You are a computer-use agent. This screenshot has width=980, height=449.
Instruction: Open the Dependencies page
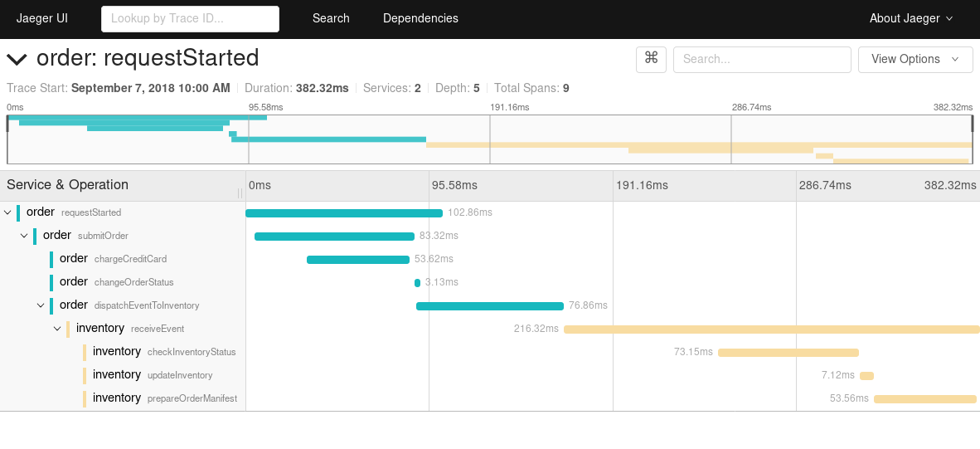[420, 18]
